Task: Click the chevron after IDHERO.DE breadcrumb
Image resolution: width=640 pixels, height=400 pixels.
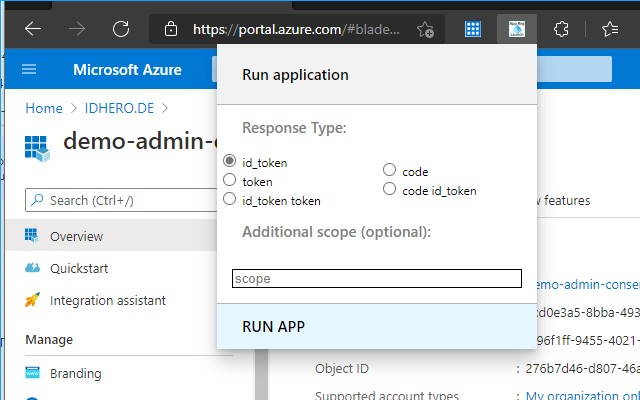Action: click(165, 109)
